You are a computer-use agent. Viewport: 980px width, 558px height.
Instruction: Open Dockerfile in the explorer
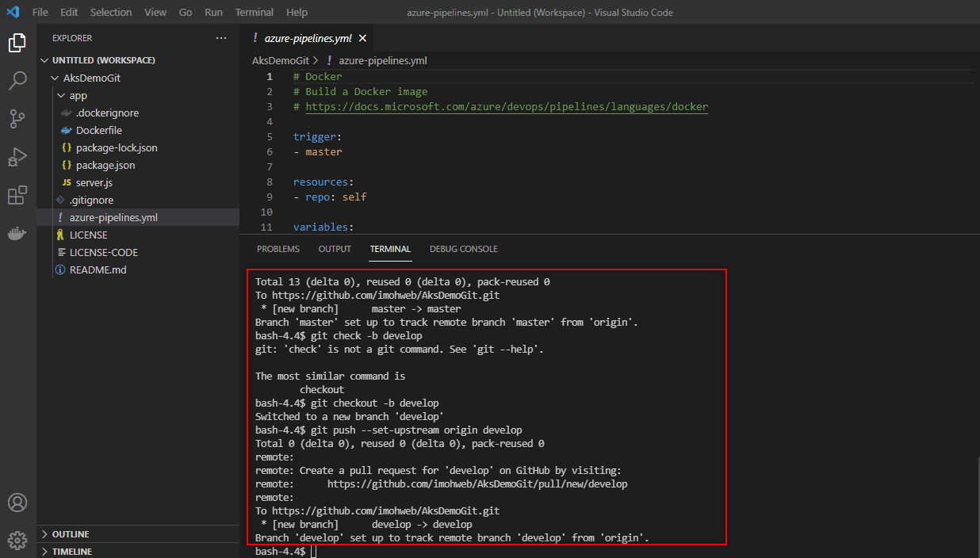point(138,131)
